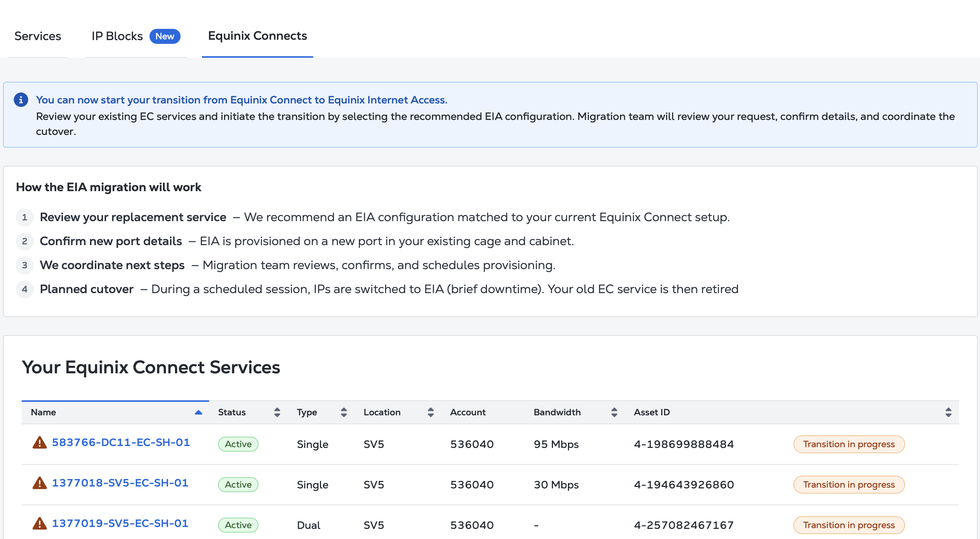Click the Confirm new port details step

point(111,241)
